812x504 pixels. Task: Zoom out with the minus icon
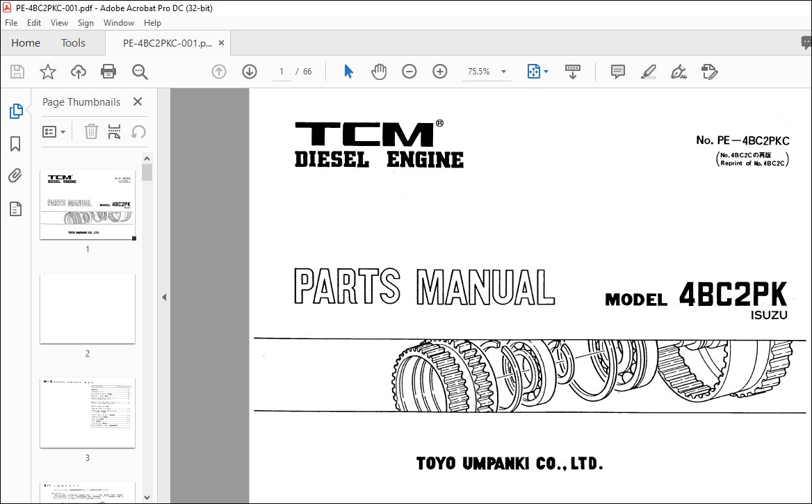pyautogui.click(x=409, y=72)
